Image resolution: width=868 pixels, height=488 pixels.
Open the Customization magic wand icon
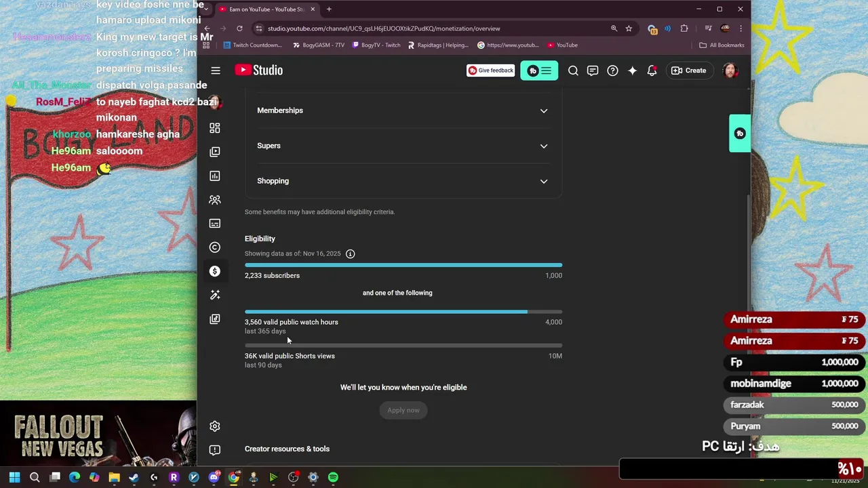pos(215,295)
